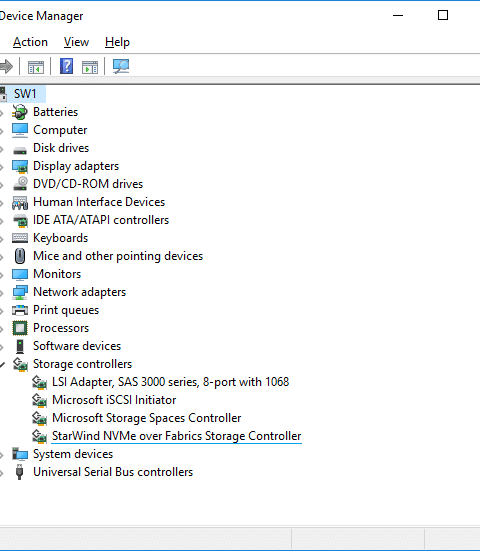The width and height of the screenshot is (480, 551).
Task: Expand the Universal Serial Bus controllers node
Action: pyautogui.click(x=2, y=473)
